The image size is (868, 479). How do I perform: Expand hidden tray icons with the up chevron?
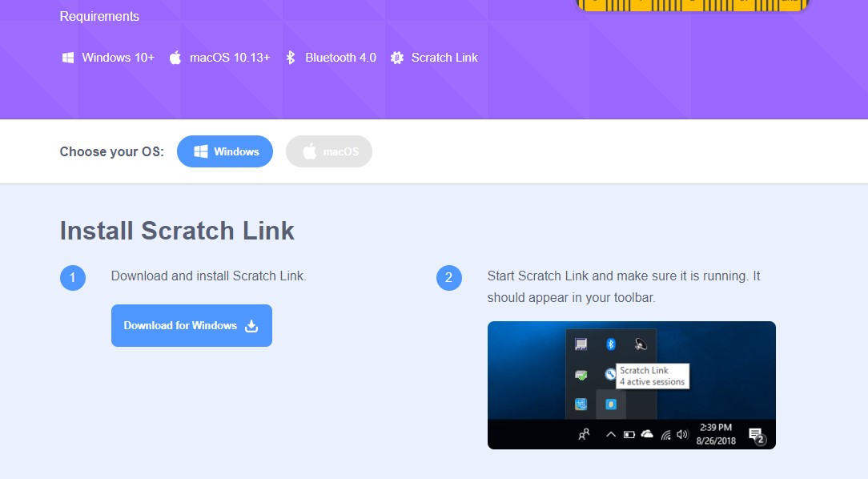tap(611, 435)
